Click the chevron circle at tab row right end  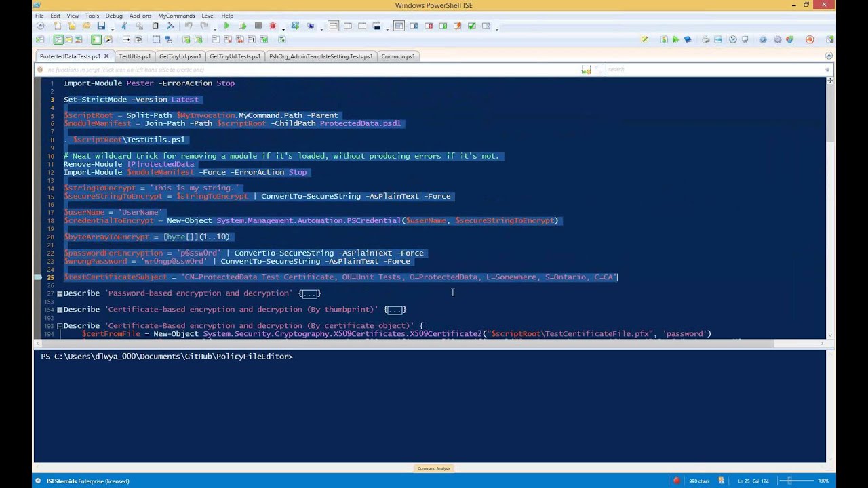(829, 56)
